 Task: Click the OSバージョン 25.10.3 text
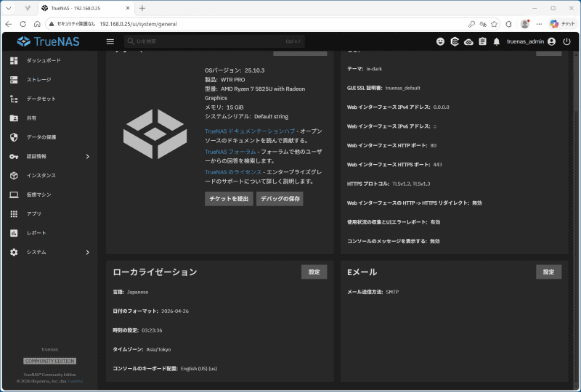pos(235,70)
